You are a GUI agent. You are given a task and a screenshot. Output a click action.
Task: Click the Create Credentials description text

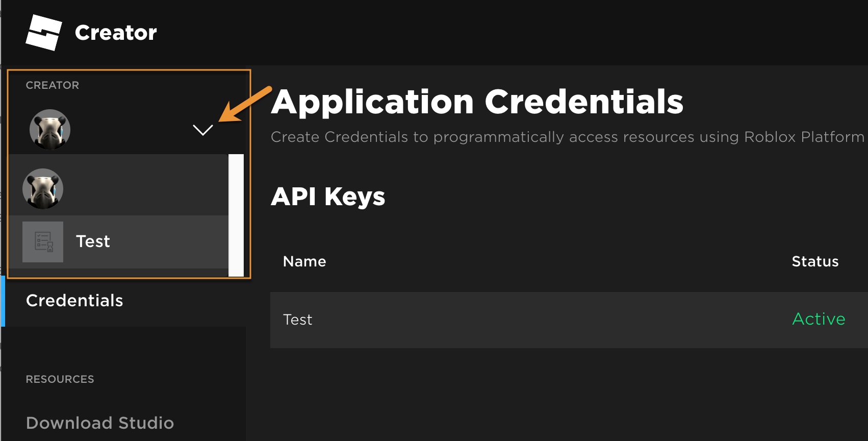566,137
